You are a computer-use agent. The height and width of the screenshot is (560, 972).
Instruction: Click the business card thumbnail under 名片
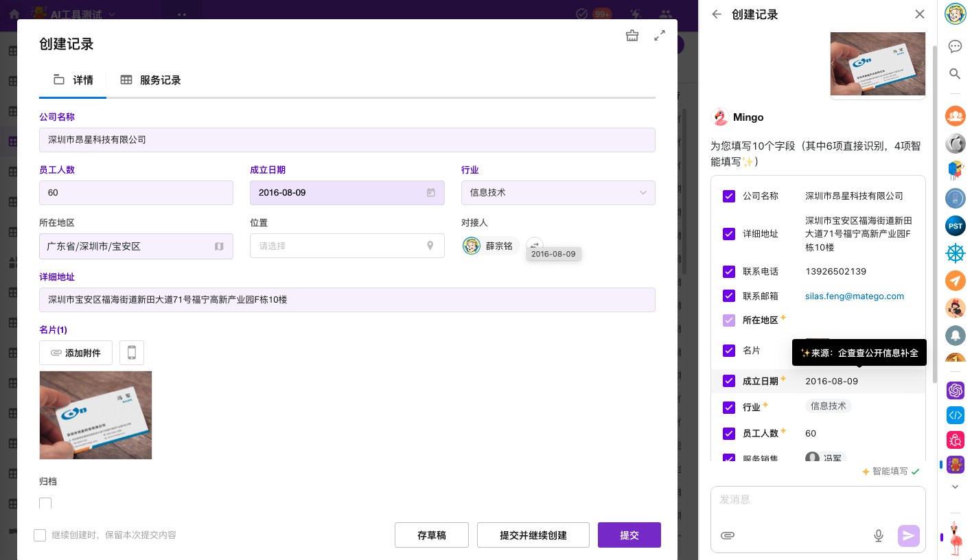[95, 415]
